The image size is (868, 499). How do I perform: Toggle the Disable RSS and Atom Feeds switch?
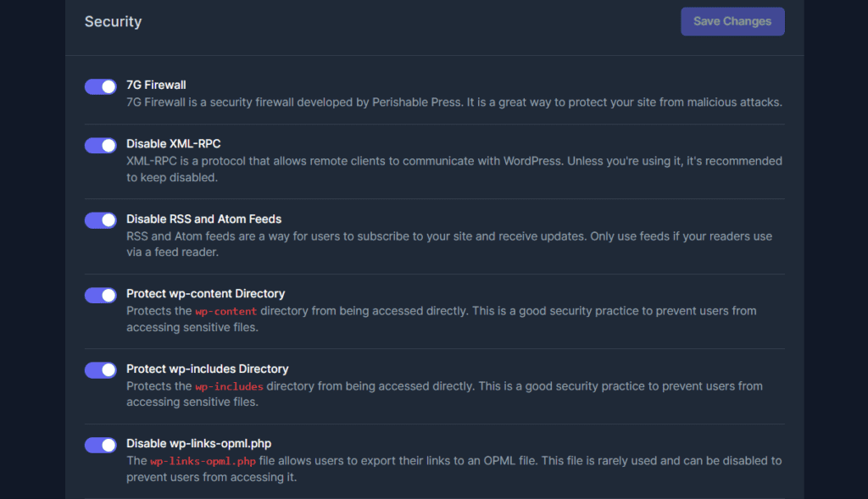pyautogui.click(x=100, y=220)
